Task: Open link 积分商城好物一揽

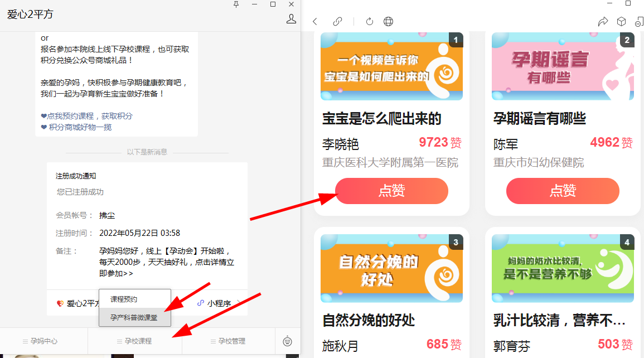Action: click(76, 127)
